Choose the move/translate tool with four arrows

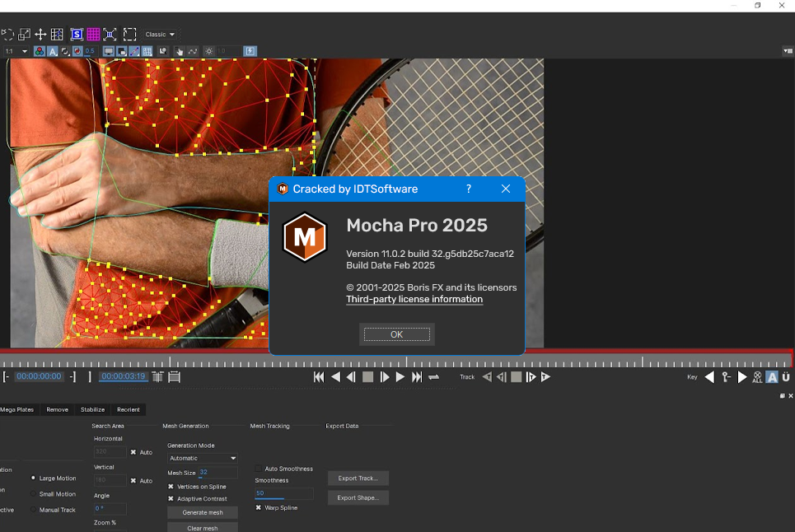click(40, 35)
